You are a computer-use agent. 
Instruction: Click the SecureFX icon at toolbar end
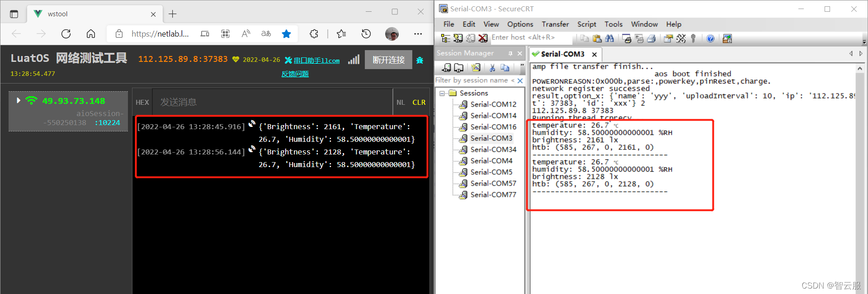point(727,38)
